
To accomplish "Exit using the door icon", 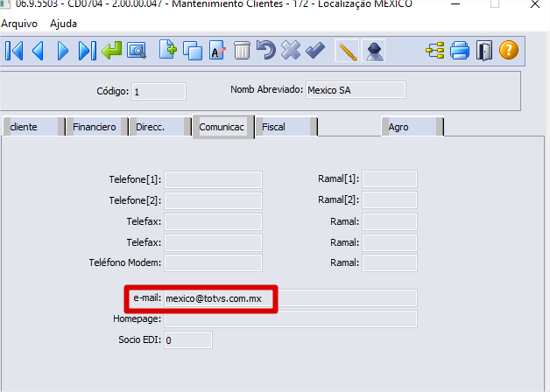I will [484, 51].
